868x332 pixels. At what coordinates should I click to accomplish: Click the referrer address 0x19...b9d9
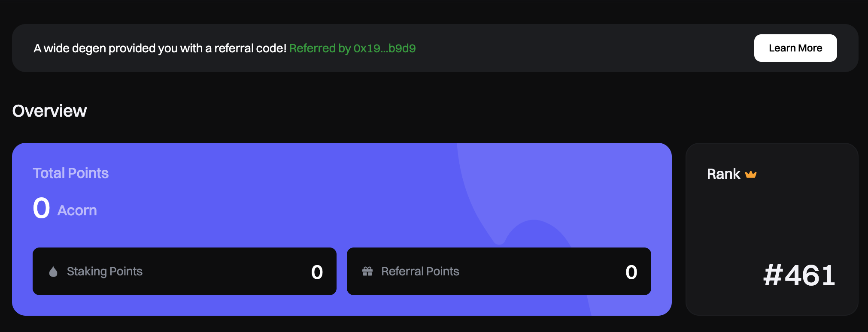(x=385, y=48)
